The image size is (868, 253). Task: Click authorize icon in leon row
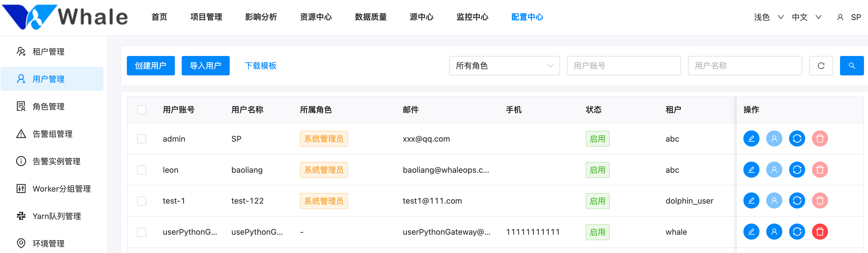[x=774, y=170]
